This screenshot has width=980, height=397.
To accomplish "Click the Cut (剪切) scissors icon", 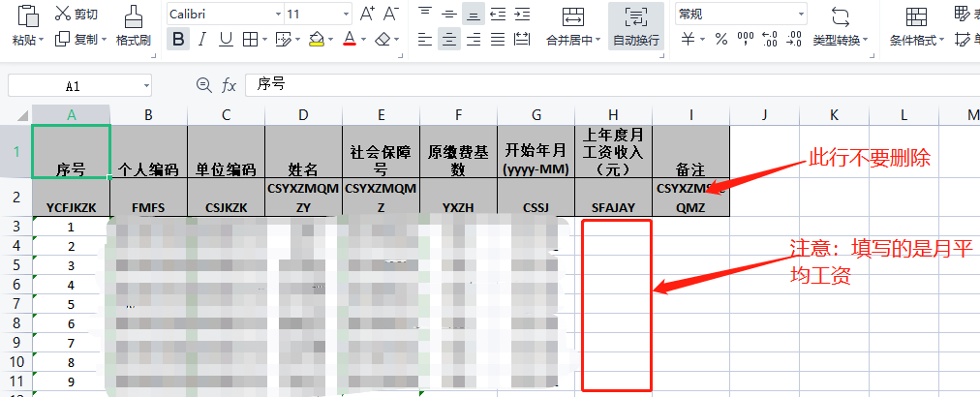I will (x=63, y=14).
